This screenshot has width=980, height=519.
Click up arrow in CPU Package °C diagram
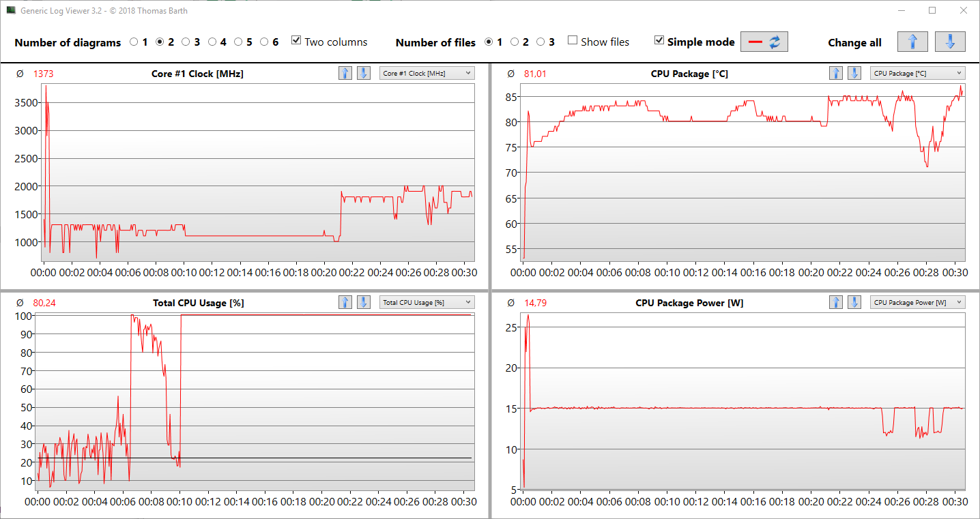click(x=836, y=73)
